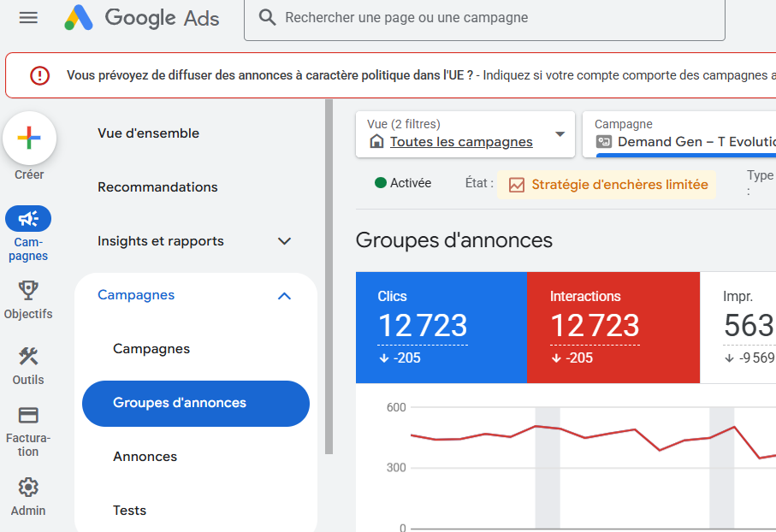Select the blue Clics metric card
776x532 pixels.
click(441, 328)
